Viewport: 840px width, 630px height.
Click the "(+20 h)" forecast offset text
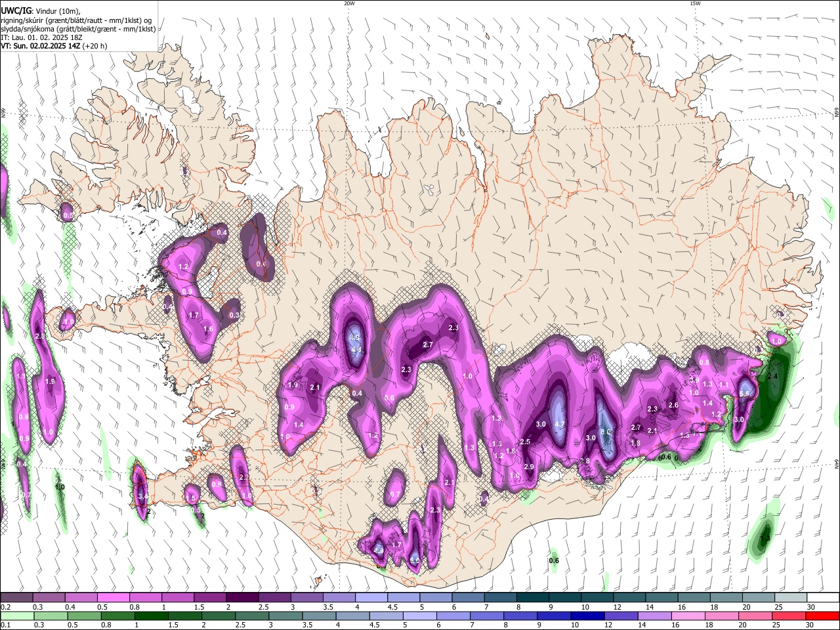95,46
